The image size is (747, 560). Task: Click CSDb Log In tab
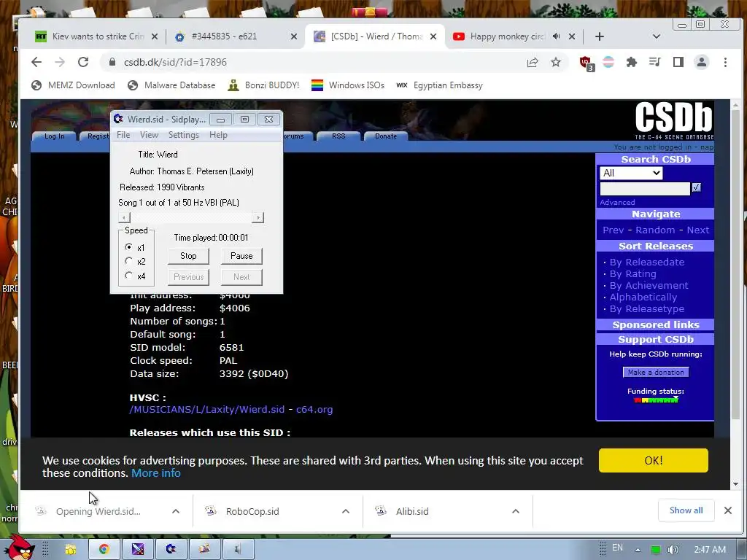click(x=54, y=136)
